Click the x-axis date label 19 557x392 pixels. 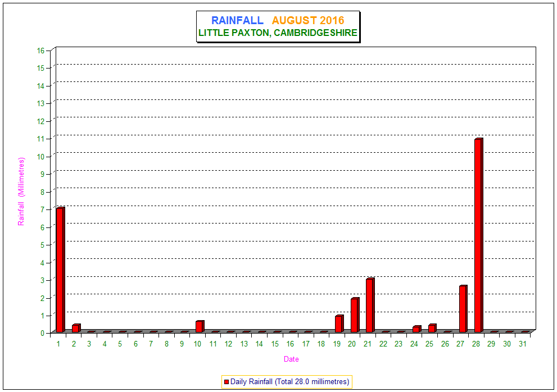click(x=337, y=344)
